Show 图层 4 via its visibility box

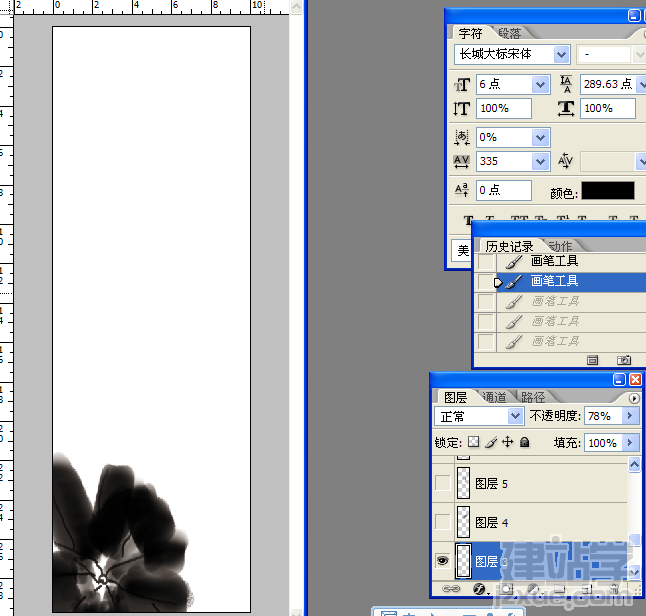pyautogui.click(x=443, y=522)
